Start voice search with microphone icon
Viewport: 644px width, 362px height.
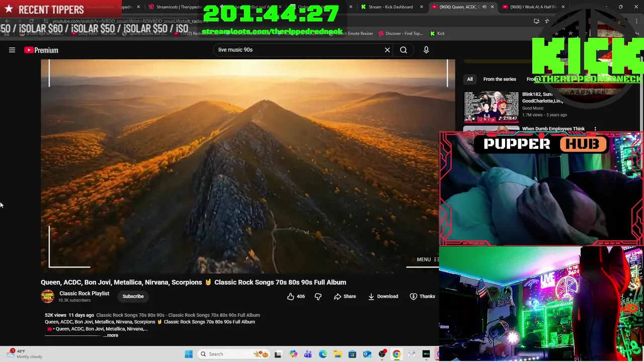(426, 50)
